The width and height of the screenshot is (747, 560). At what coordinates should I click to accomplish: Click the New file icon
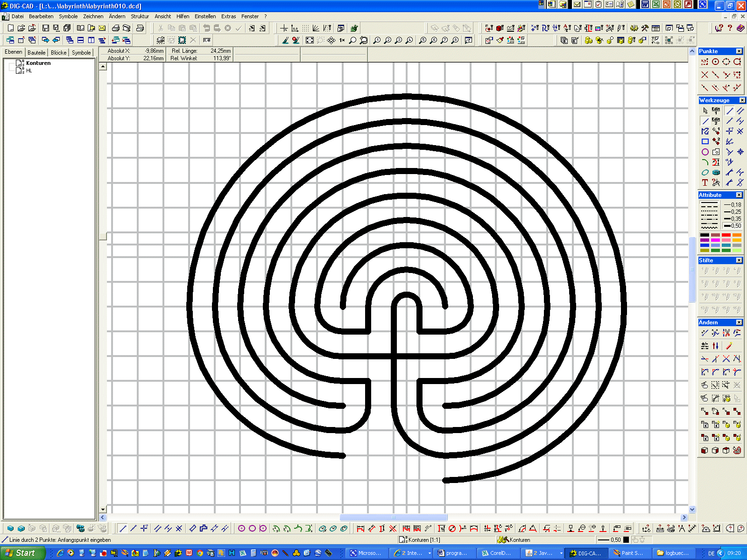(x=10, y=28)
